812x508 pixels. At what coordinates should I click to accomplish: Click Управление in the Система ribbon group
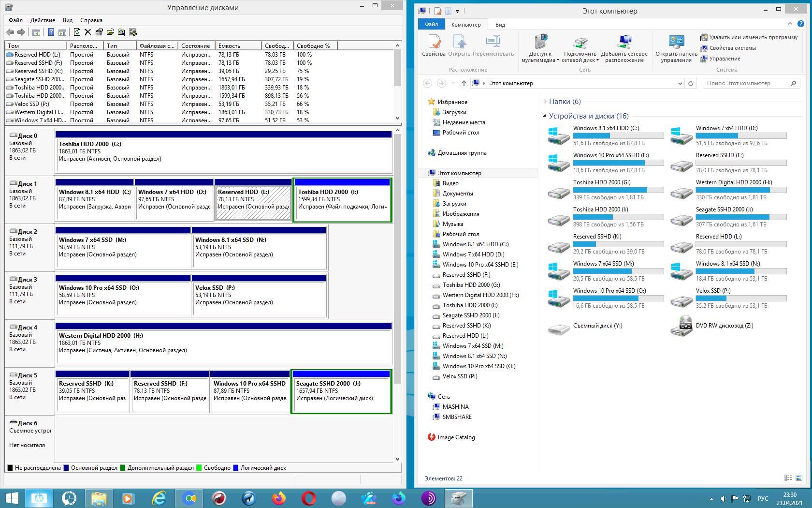click(x=721, y=59)
